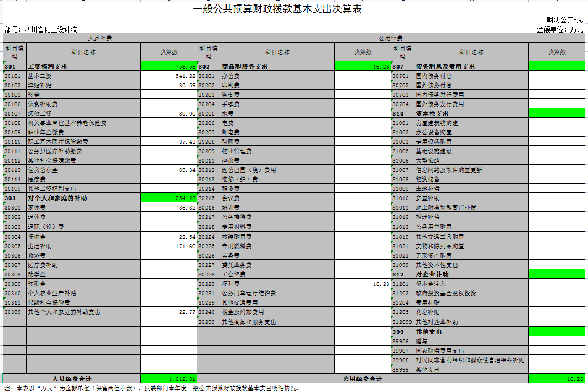Select the 离休费 cell
The height and width of the screenshot is (392, 588).
pyautogui.click(x=83, y=207)
